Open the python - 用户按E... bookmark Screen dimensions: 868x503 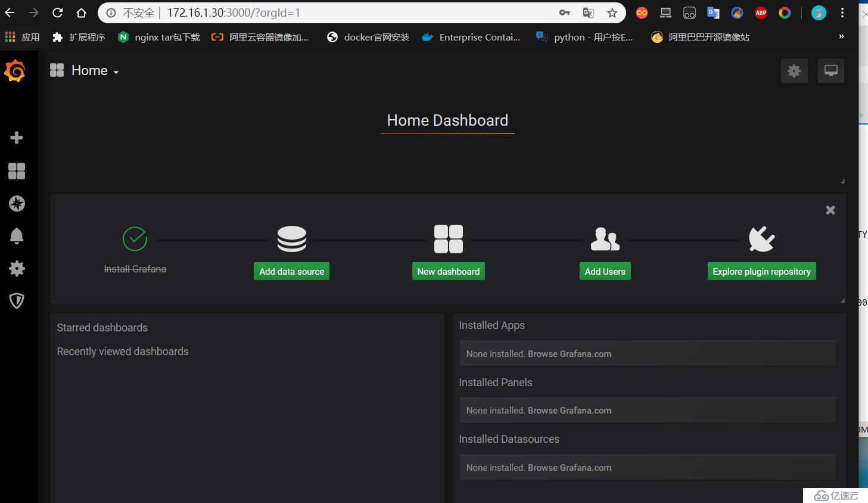(584, 37)
